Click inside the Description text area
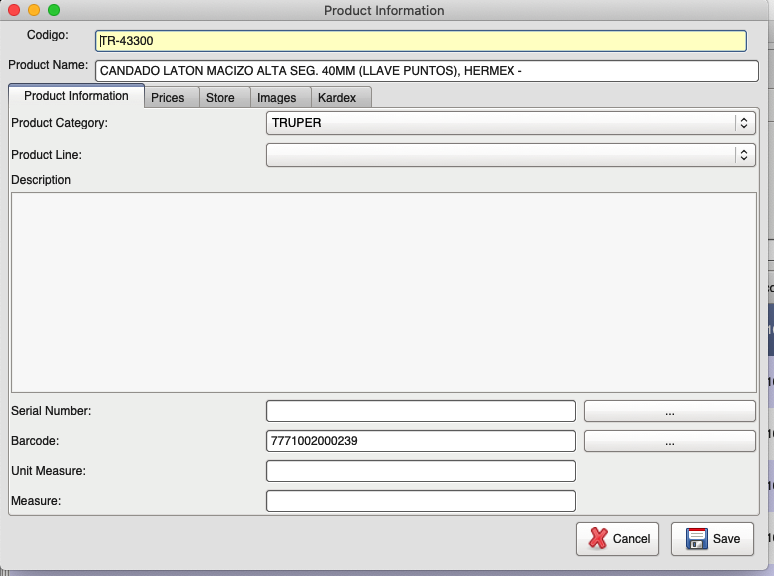774x576 pixels. pyautogui.click(x=383, y=292)
